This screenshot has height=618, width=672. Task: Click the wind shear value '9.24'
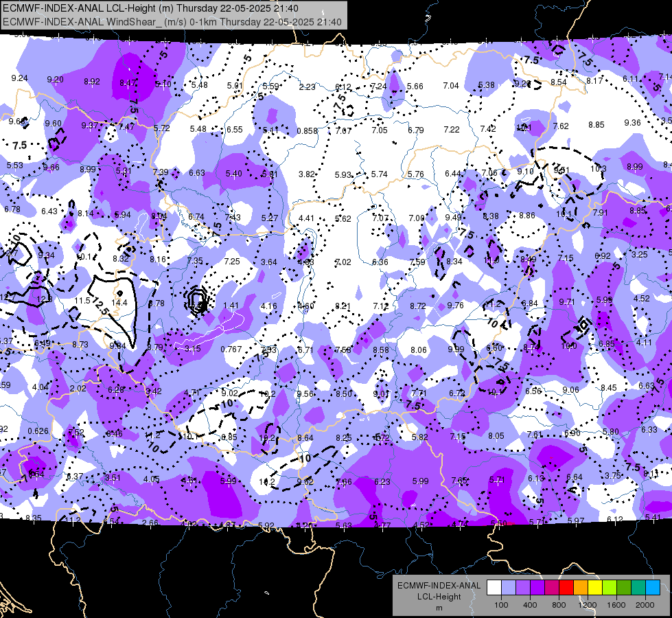pos(19,78)
